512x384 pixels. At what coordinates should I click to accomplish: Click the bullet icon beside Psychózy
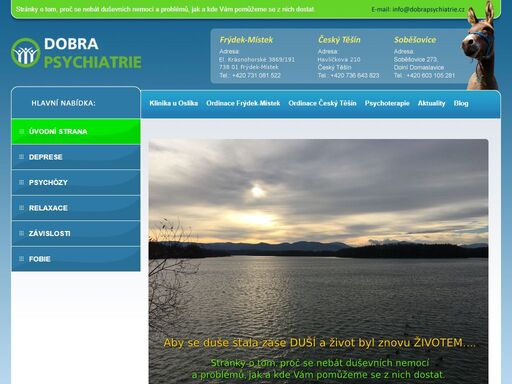point(22,182)
